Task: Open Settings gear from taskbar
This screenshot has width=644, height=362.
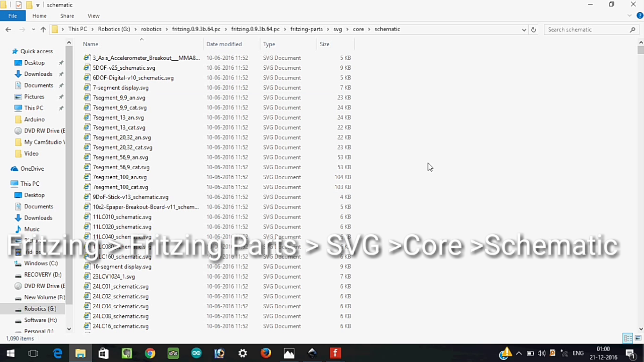Action: [243, 353]
